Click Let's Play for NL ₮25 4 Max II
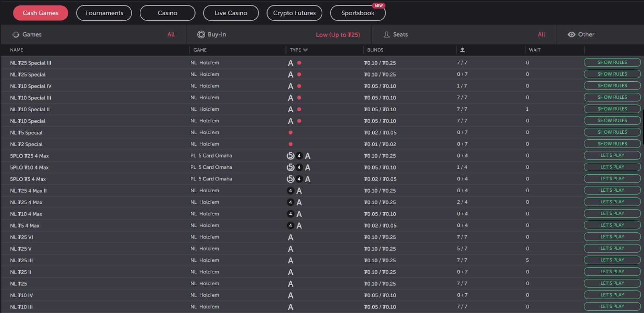 (x=612, y=190)
